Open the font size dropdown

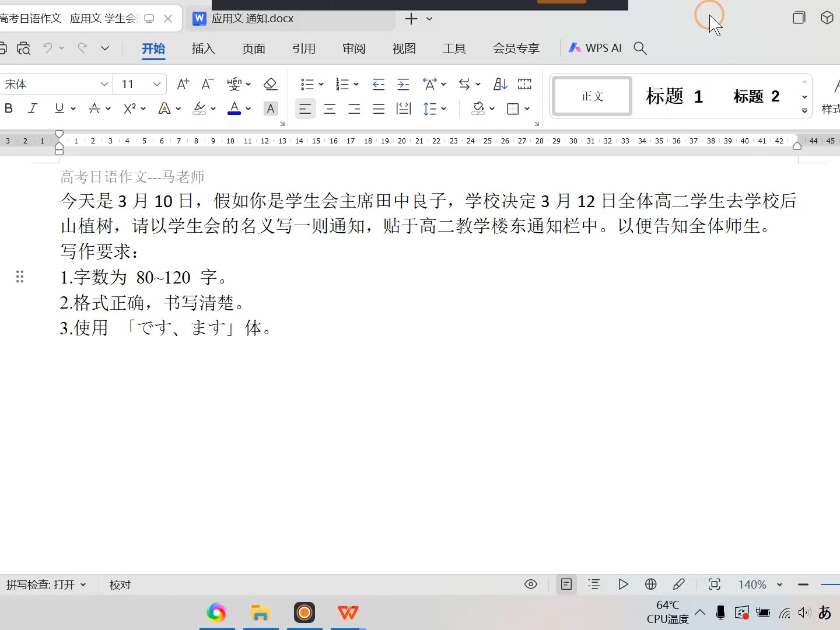tap(156, 84)
